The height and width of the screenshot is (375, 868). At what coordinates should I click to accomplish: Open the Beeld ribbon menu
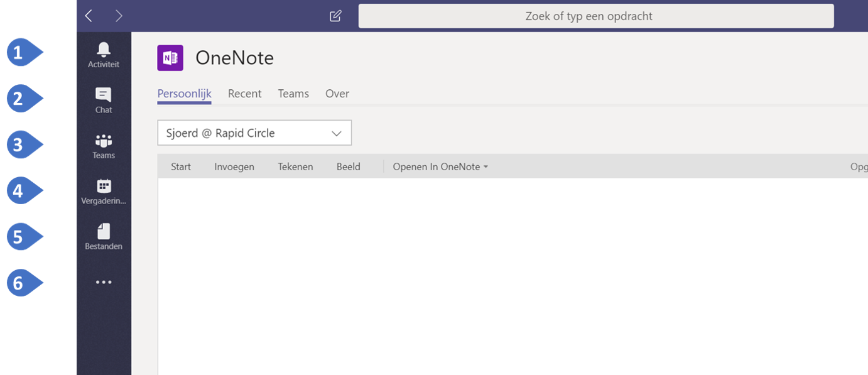pos(349,166)
